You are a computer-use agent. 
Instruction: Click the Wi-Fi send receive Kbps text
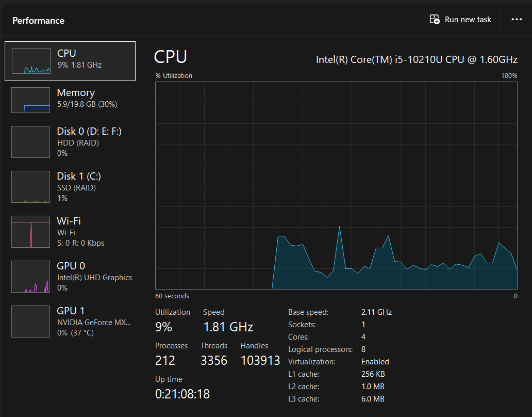(80, 243)
